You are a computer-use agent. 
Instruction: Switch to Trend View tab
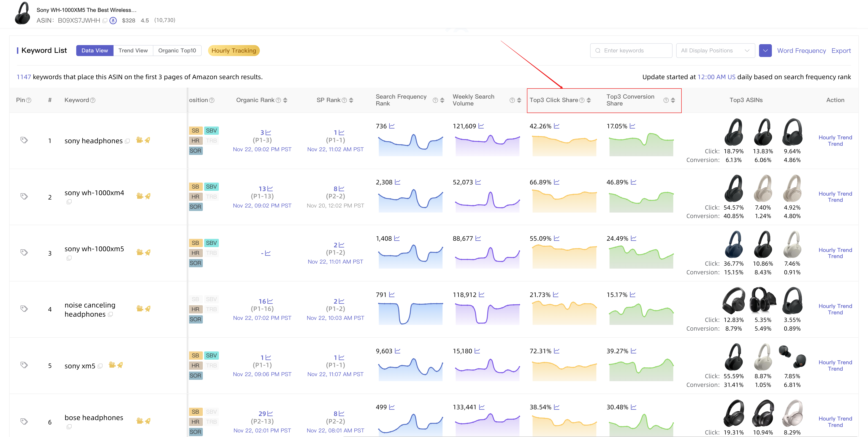(133, 51)
